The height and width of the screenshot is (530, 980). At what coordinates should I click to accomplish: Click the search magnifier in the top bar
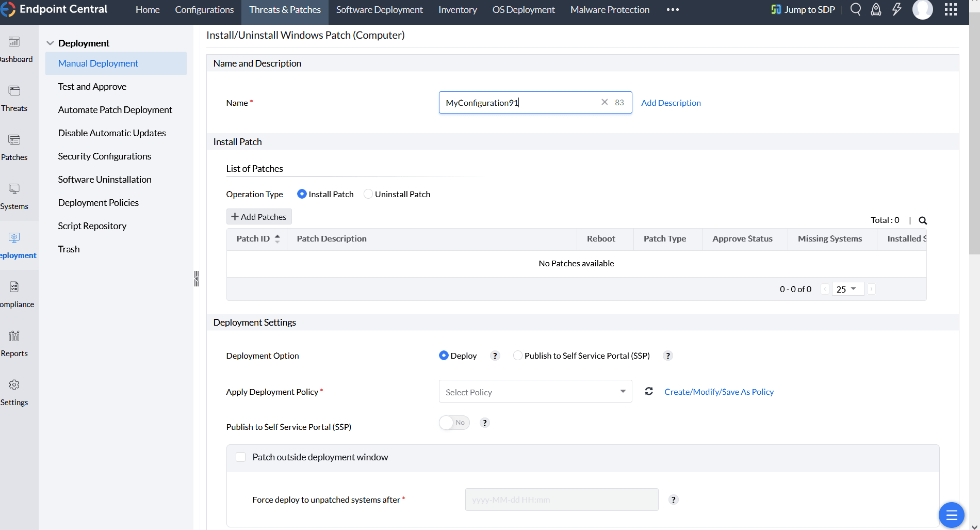pyautogui.click(x=855, y=9)
